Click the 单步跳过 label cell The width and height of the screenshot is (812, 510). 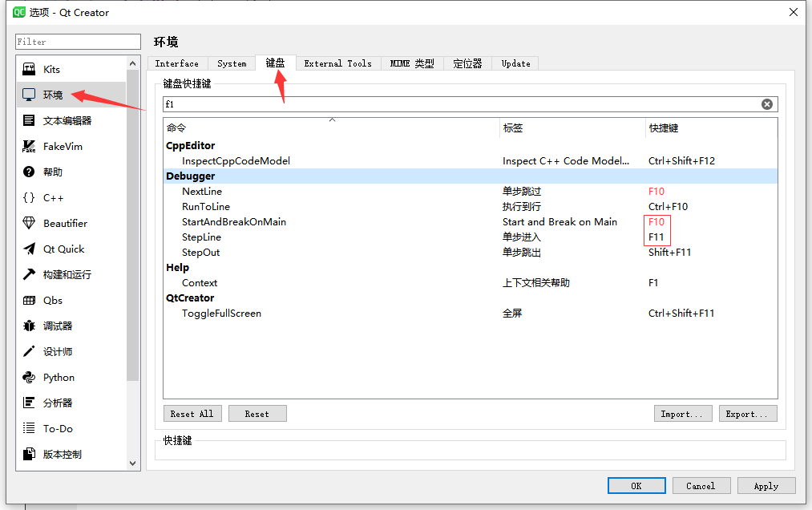pyautogui.click(x=522, y=191)
